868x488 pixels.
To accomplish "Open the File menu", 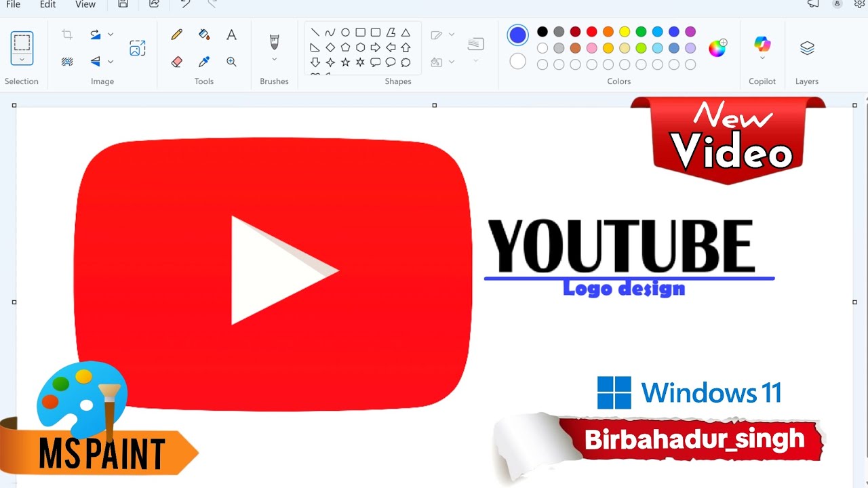I will click(13, 4).
